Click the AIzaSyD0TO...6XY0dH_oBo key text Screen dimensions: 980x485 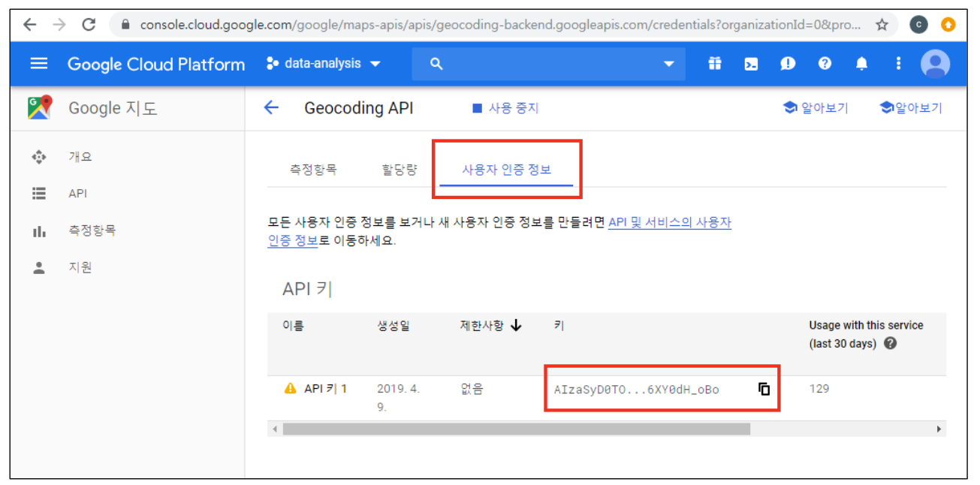click(636, 390)
